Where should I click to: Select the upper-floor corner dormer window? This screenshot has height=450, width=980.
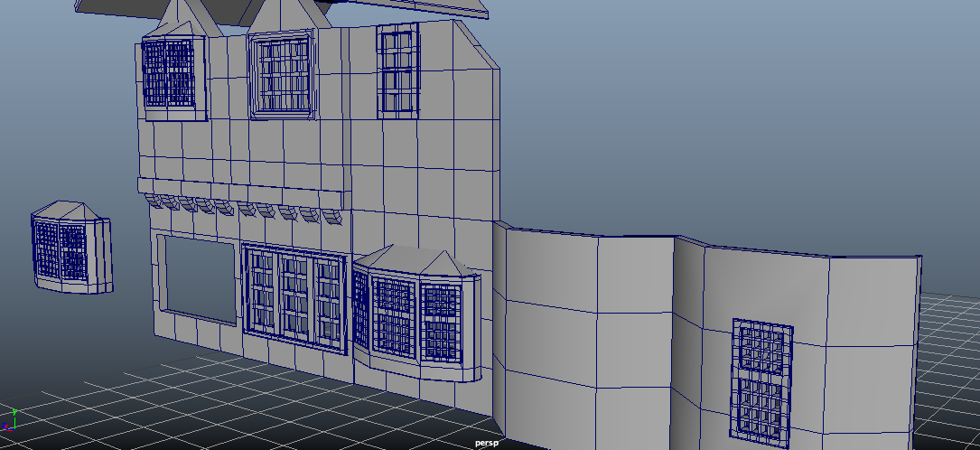[x=173, y=74]
